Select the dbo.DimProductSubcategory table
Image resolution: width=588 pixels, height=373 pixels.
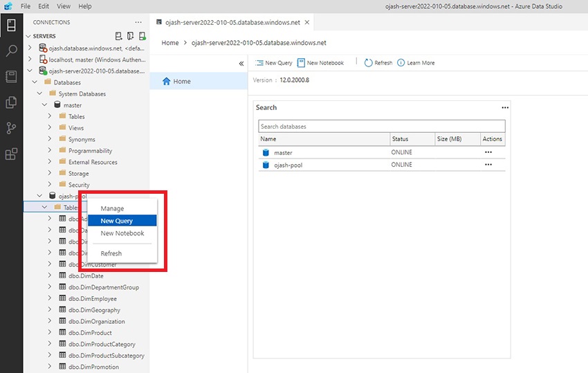point(106,356)
